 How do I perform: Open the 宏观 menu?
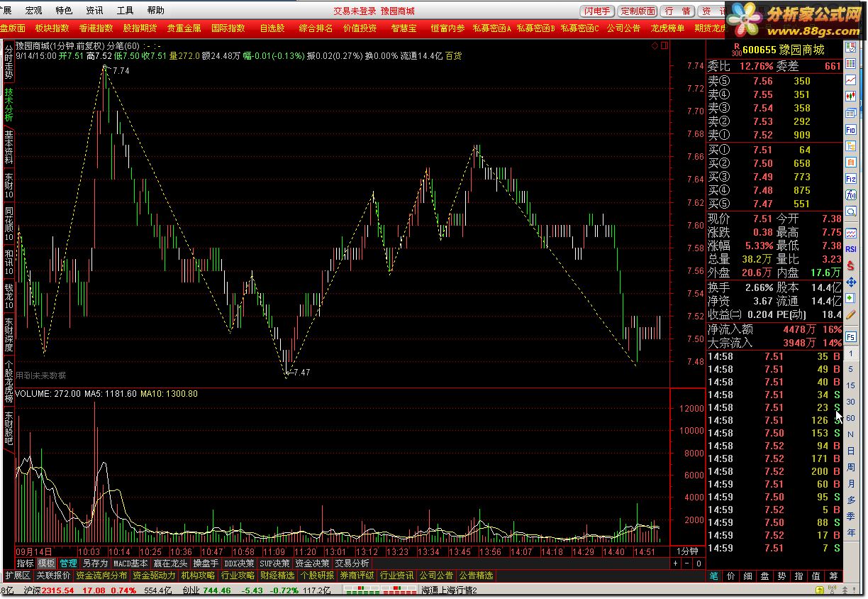coord(33,11)
